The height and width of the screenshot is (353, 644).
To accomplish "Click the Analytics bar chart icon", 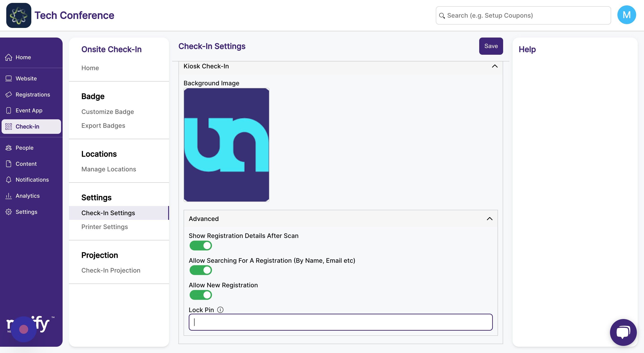I will (x=8, y=196).
